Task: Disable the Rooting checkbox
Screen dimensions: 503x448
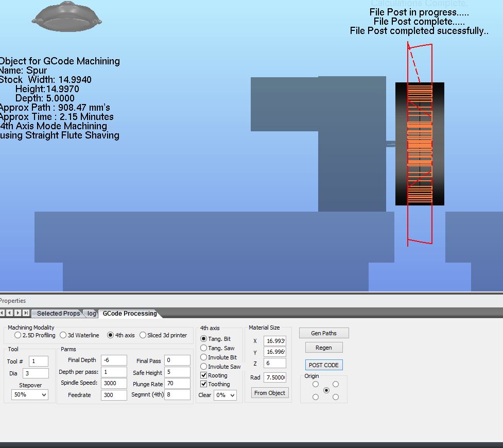Action: point(204,376)
